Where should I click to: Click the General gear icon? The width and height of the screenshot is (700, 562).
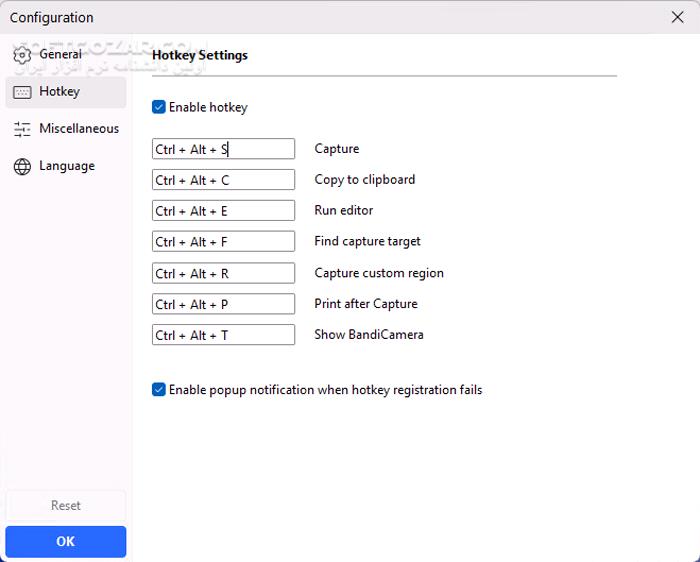pos(22,55)
